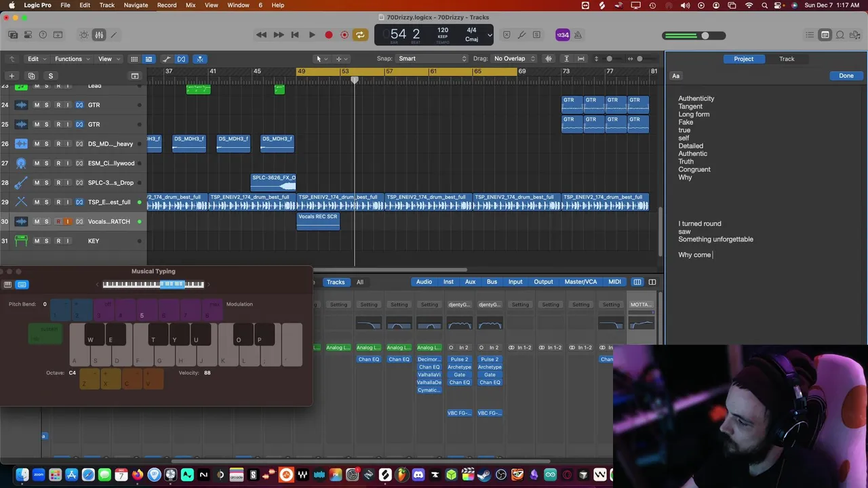
Task: Show Master/VCA channel strips in mixer
Action: point(580,282)
